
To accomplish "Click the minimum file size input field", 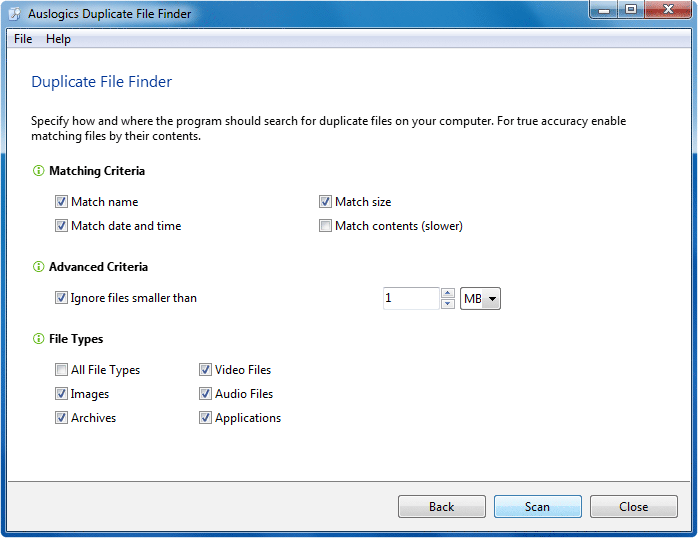I will click(x=410, y=298).
